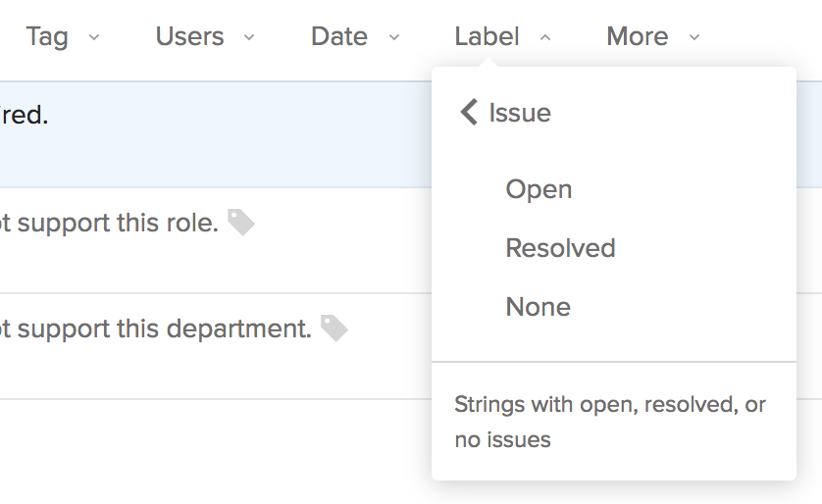Select the 'support this department.' string row
Screen dimensions: 822x504
[x=216, y=346]
